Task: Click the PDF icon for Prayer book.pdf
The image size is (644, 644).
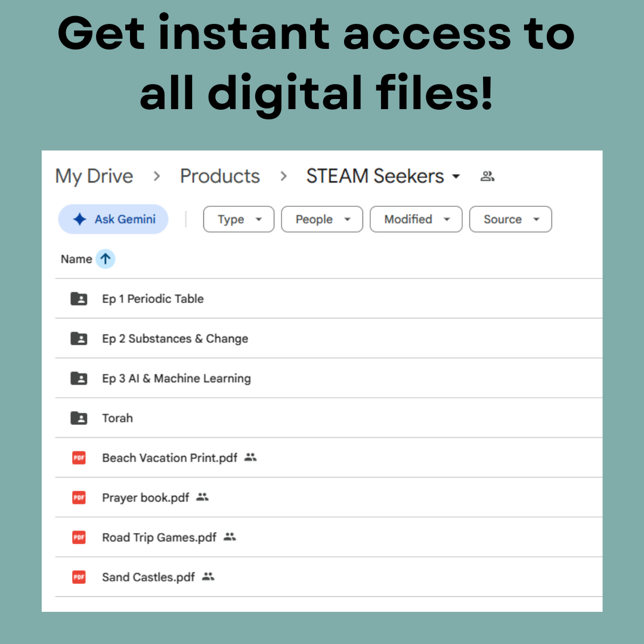Action: coord(79,497)
